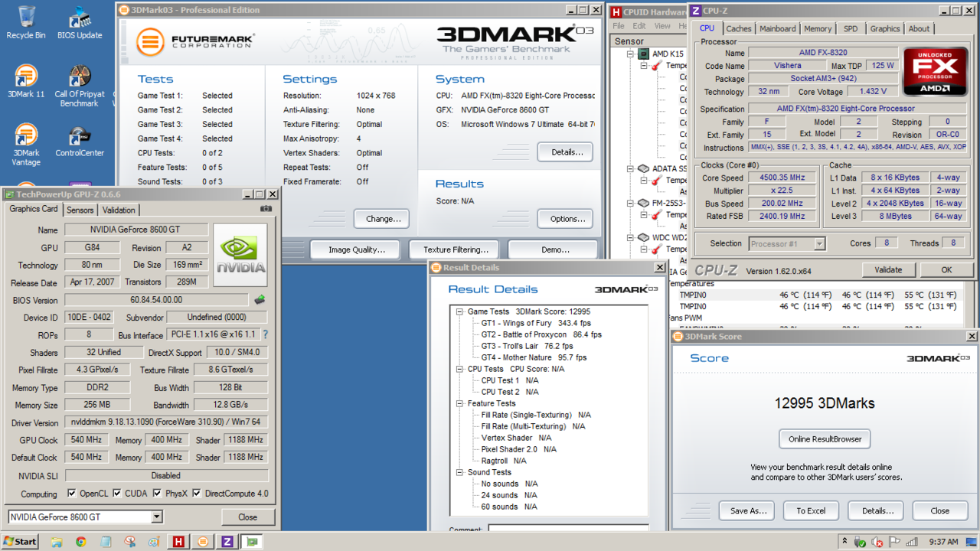Image resolution: width=980 pixels, height=551 pixels.
Task: Collapse the Feature Tests tree node
Action: coord(460,403)
